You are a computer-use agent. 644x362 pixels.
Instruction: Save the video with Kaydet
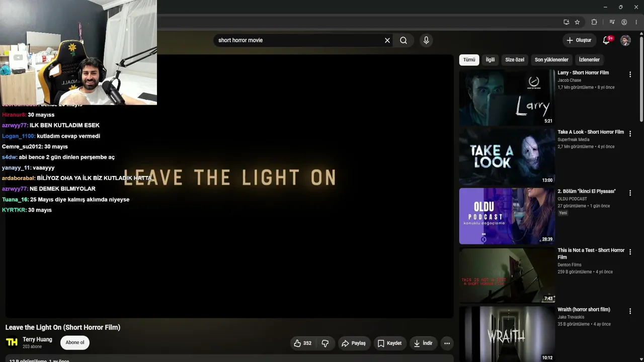[390, 343]
